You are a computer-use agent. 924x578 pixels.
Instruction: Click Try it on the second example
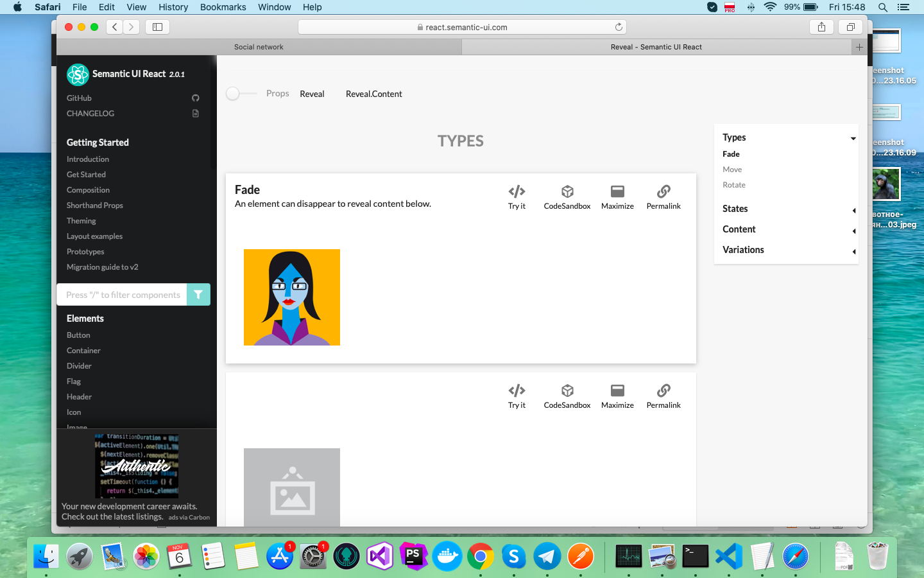coord(517,390)
